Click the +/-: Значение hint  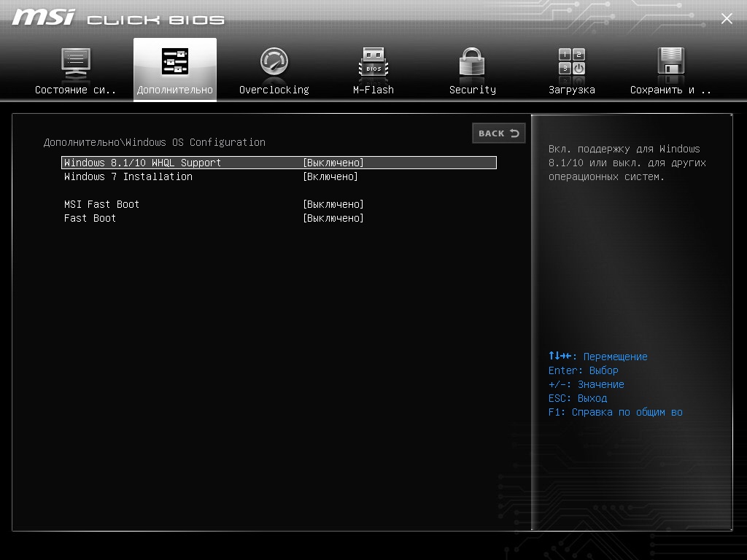587,385
